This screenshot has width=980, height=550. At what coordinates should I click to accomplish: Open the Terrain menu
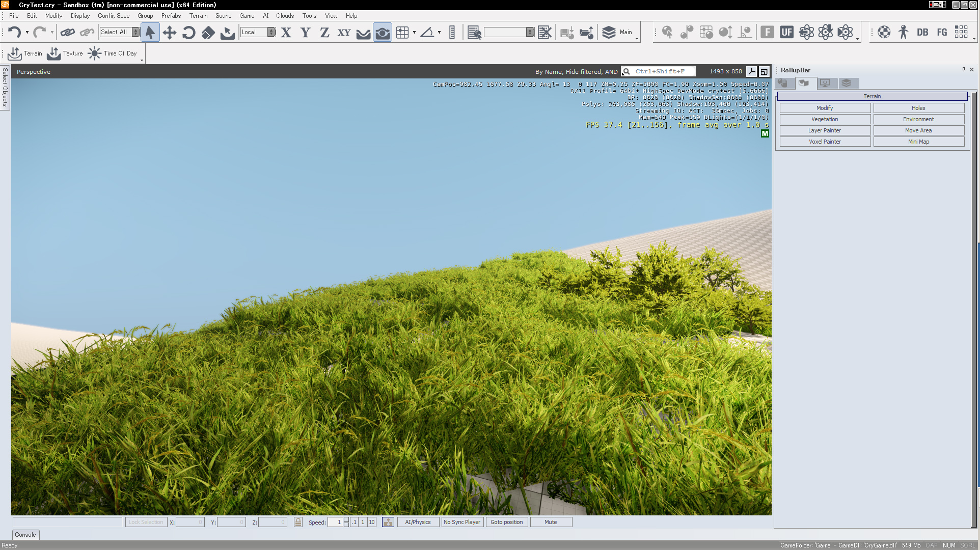point(198,16)
